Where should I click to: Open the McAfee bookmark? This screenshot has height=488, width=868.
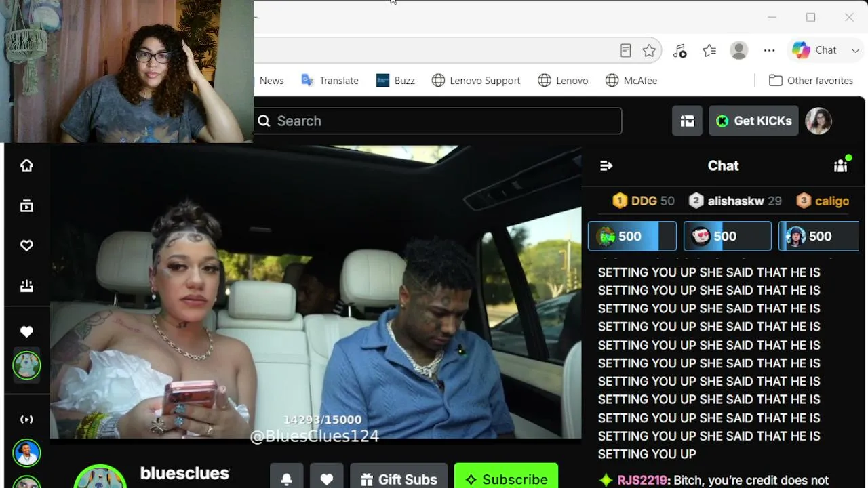click(x=631, y=81)
